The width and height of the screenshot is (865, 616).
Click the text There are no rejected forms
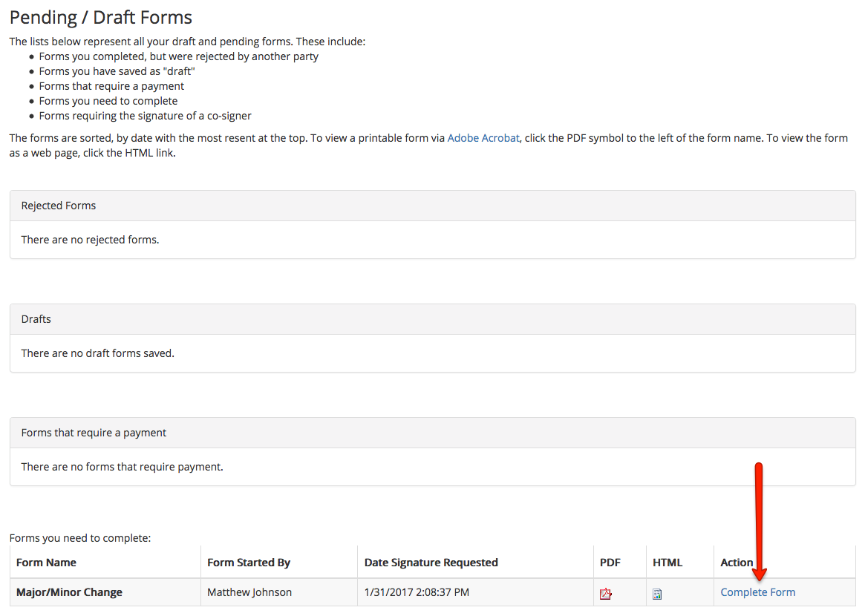[x=90, y=240]
